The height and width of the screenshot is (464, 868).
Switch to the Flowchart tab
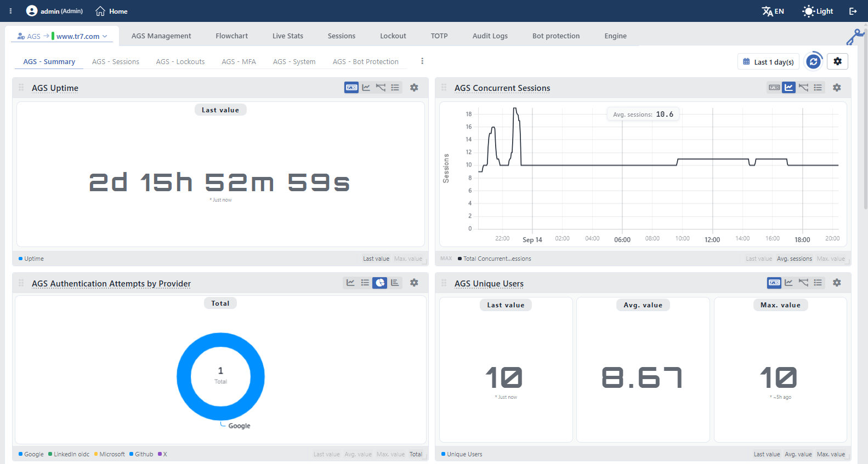(x=231, y=36)
